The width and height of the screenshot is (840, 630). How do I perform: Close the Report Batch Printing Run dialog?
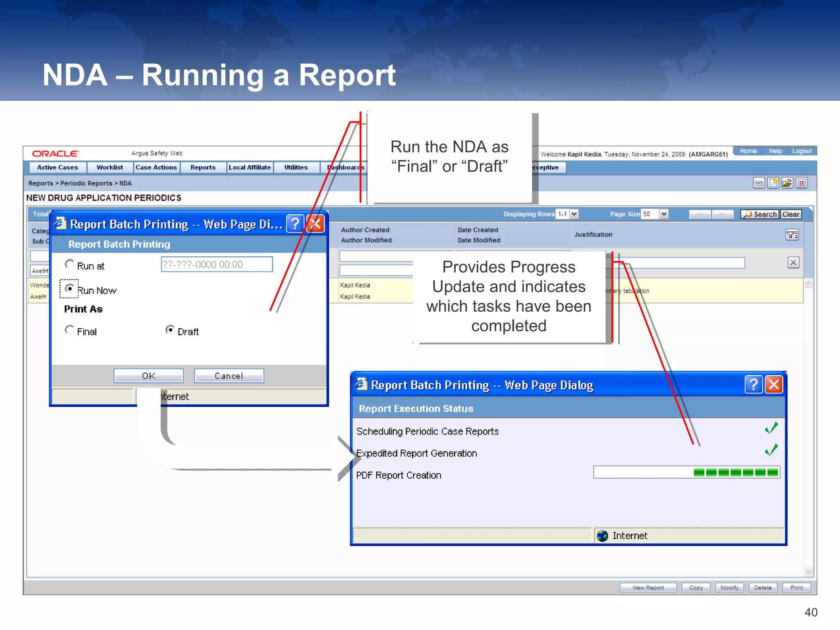(315, 224)
